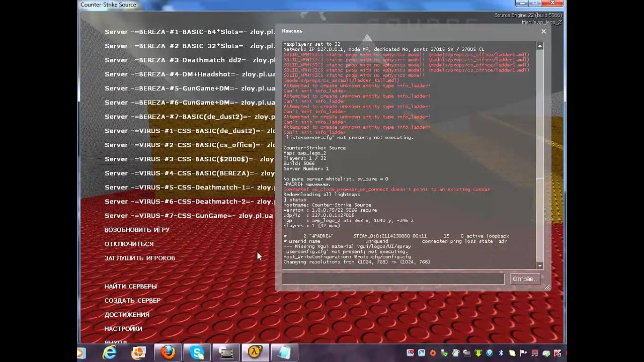This screenshot has height=362, width=644.
Task: Close the Консоль console window
Action: [x=543, y=31]
